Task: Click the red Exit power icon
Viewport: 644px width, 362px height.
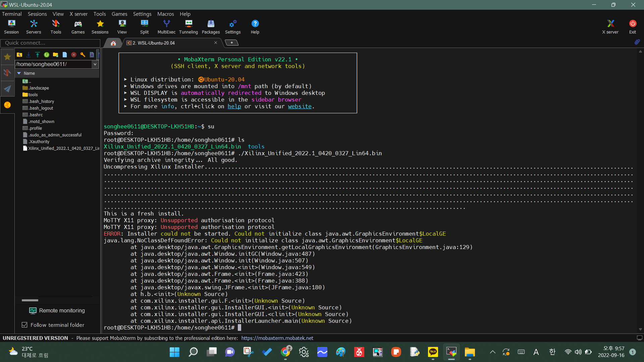Action: (633, 26)
